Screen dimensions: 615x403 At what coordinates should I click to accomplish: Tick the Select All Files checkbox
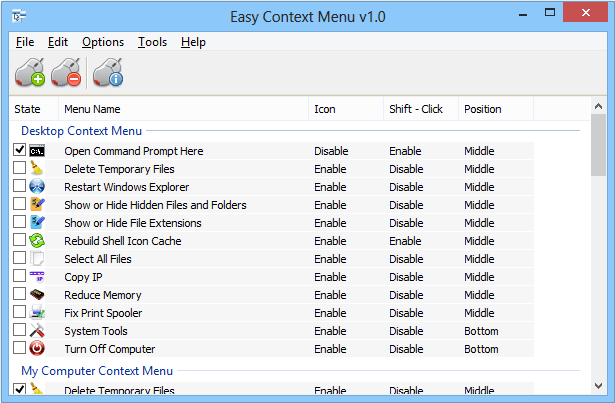[19, 258]
